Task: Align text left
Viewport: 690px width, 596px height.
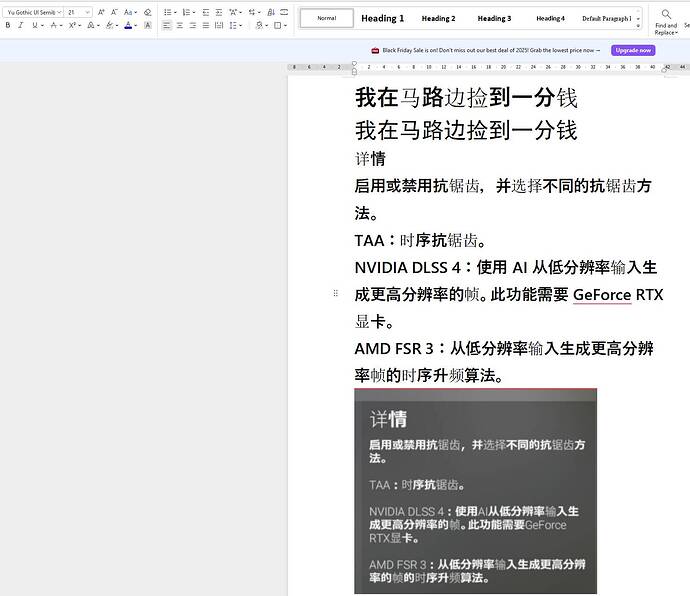Action: click(x=166, y=26)
